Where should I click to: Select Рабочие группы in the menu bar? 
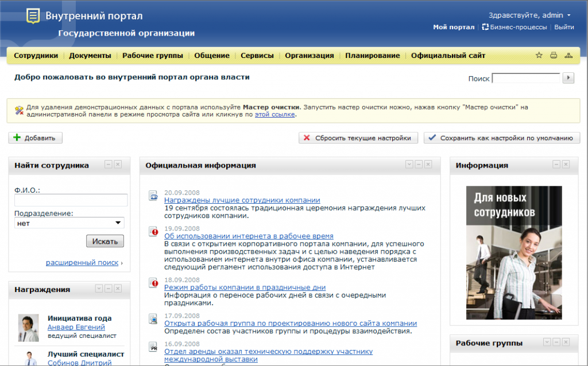point(152,56)
